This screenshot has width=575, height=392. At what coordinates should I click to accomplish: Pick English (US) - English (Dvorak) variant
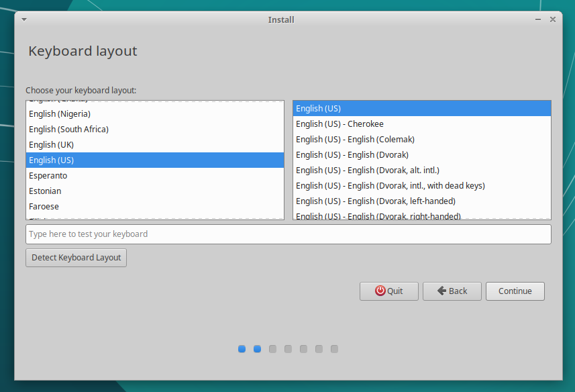pos(422,155)
